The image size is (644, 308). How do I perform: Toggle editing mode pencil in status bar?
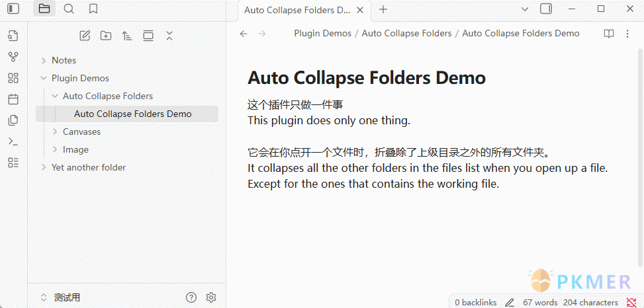tap(510, 303)
